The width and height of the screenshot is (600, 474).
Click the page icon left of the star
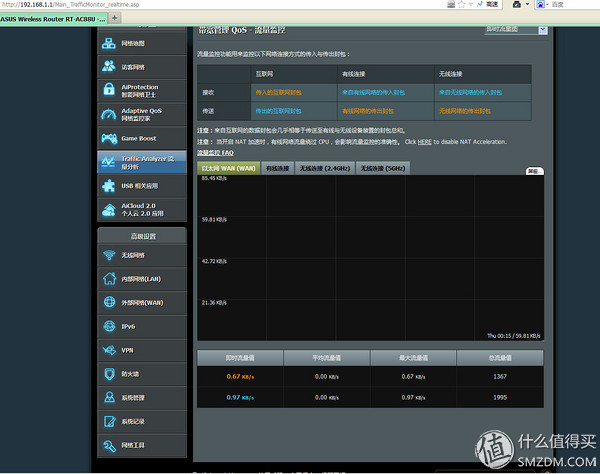[x=451, y=4]
